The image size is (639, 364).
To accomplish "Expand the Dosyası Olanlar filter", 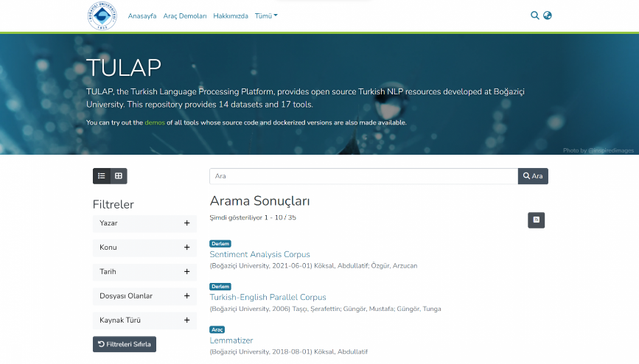I will click(186, 296).
